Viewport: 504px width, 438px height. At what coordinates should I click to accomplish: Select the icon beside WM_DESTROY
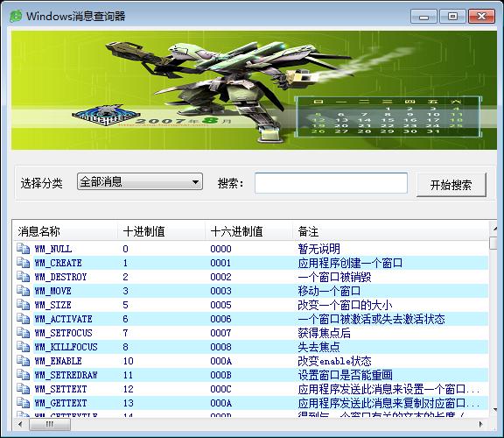click(x=23, y=277)
